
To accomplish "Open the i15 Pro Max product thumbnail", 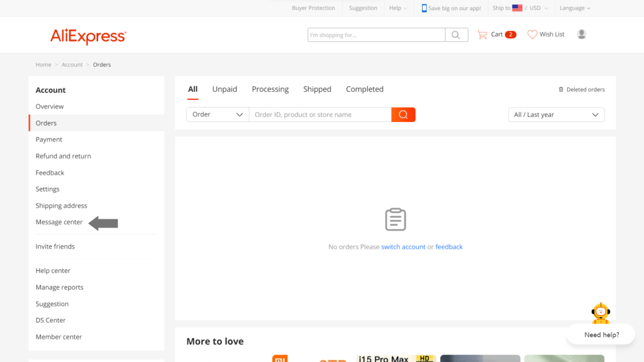I will [x=396, y=358].
